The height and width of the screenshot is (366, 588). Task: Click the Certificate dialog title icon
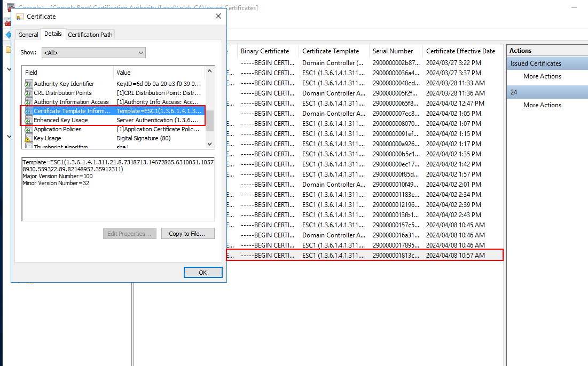coord(20,17)
